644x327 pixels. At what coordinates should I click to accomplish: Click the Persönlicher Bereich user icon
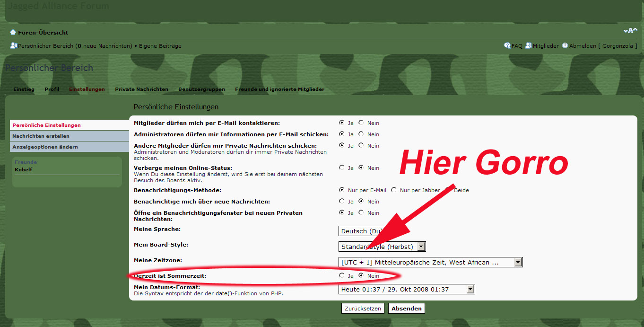tap(14, 46)
